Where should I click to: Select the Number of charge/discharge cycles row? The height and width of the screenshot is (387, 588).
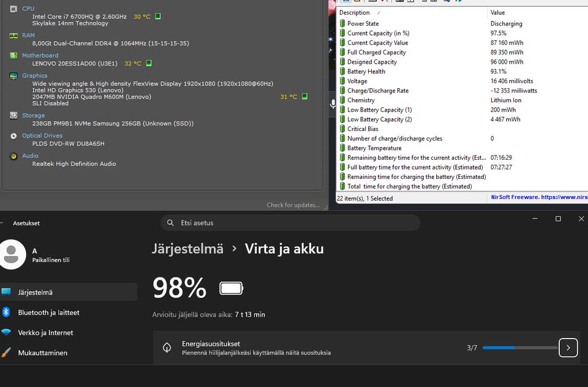462,138
